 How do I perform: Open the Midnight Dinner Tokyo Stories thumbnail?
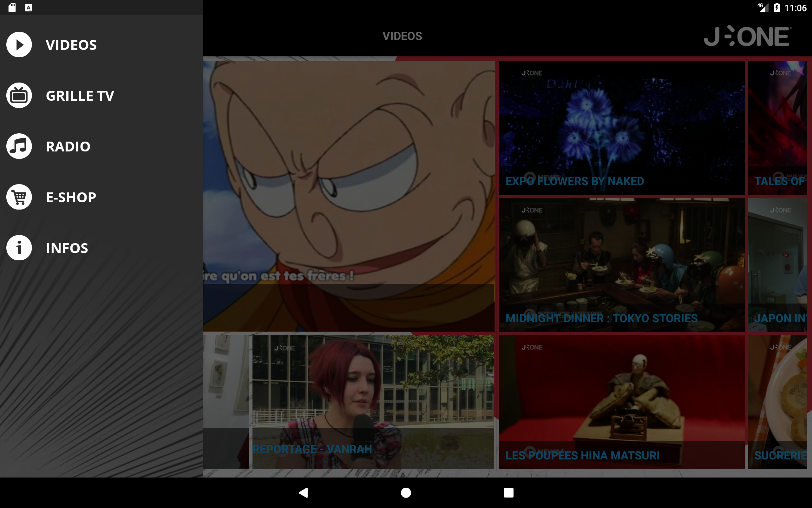622,265
